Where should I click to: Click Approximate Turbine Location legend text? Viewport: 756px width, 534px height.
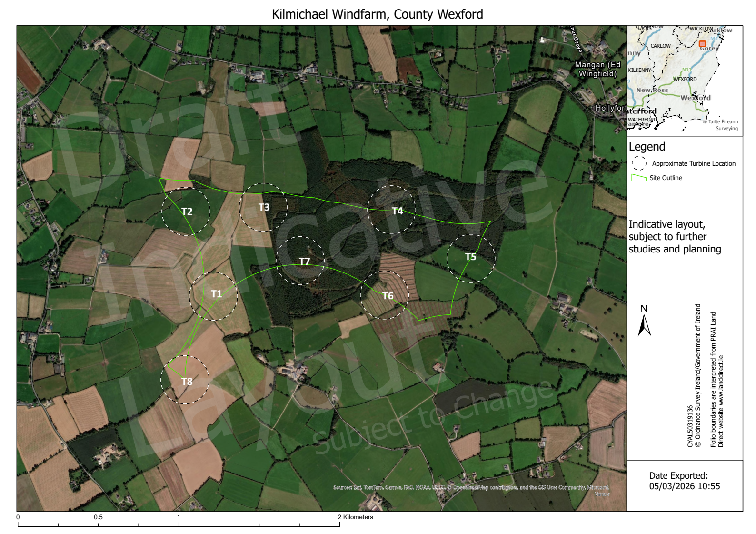694,163
